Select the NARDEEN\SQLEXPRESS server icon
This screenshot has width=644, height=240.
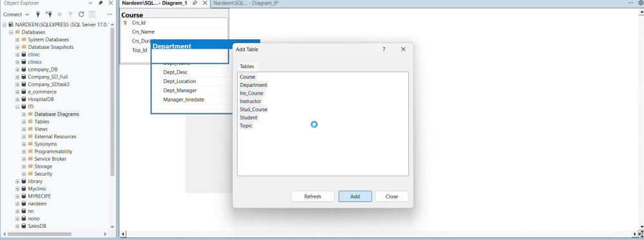(11, 24)
